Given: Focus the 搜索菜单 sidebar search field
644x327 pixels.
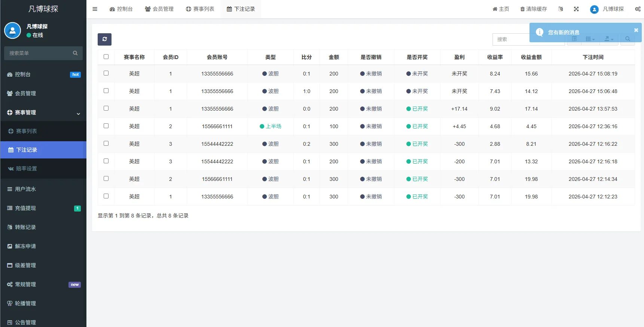Looking at the screenshot, I should point(37,53).
